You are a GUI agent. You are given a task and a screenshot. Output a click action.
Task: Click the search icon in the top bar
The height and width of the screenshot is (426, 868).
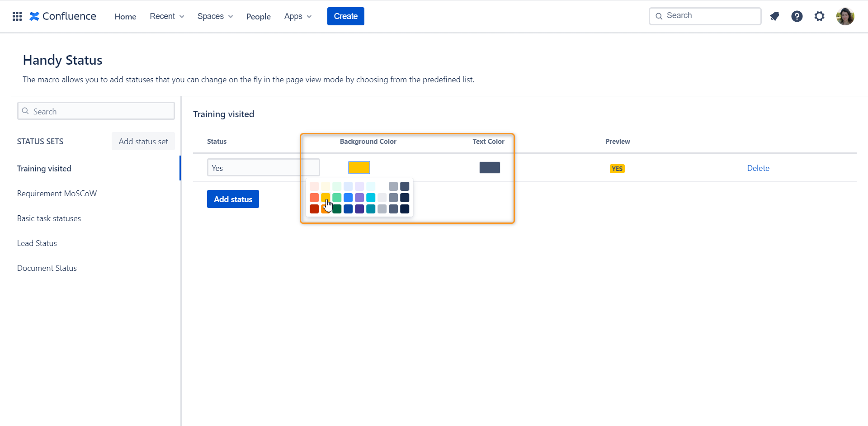click(660, 16)
